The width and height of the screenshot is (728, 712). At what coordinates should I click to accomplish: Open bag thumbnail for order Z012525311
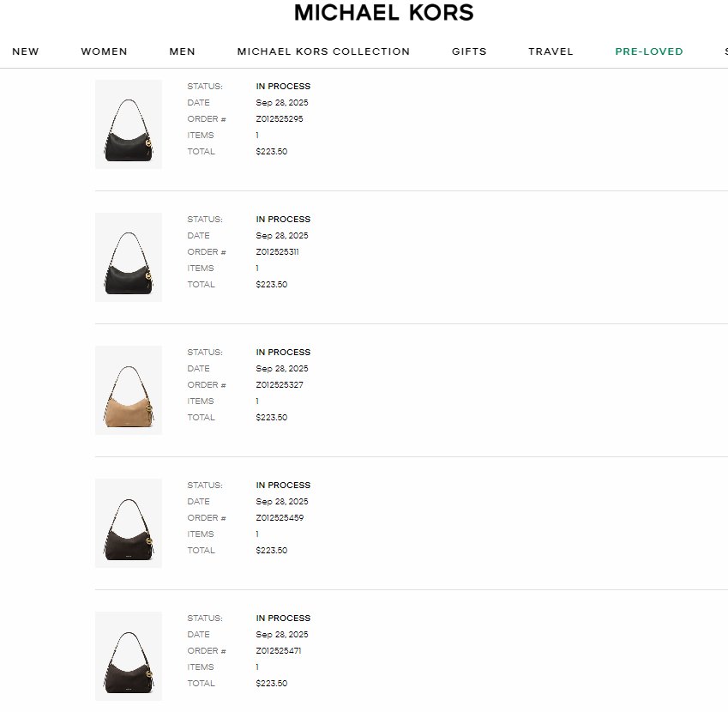click(x=129, y=257)
